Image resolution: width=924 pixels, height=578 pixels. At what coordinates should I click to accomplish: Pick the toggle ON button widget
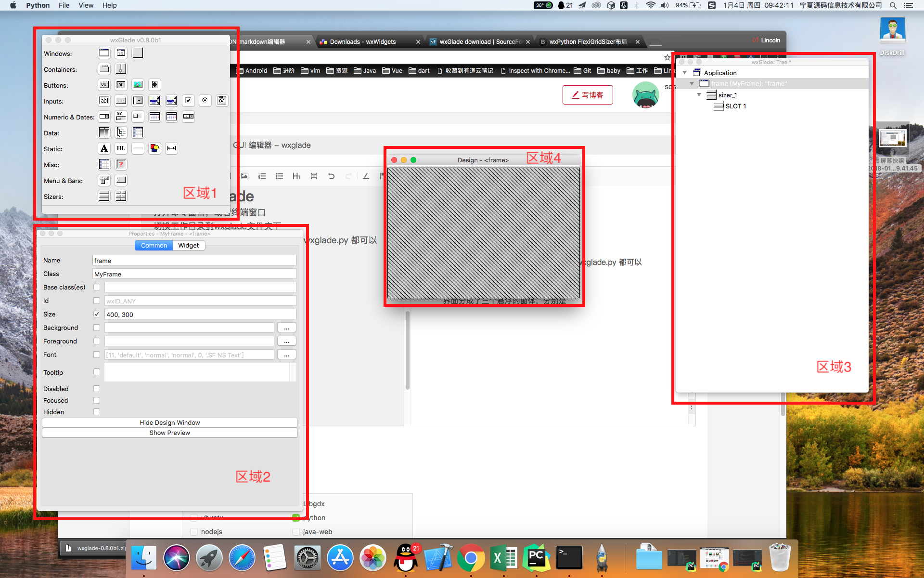pyautogui.click(x=121, y=85)
